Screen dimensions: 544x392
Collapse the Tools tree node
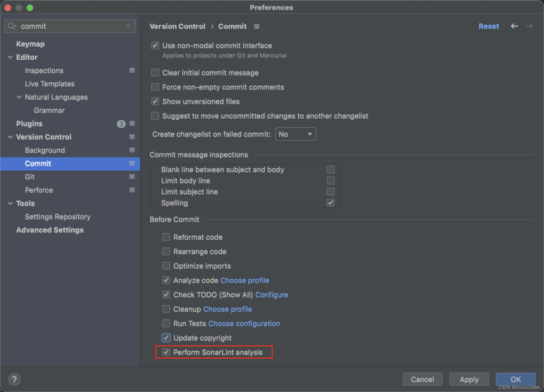[x=10, y=203]
